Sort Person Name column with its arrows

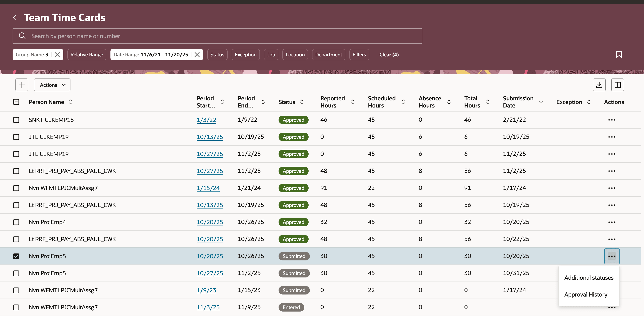click(70, 102)
